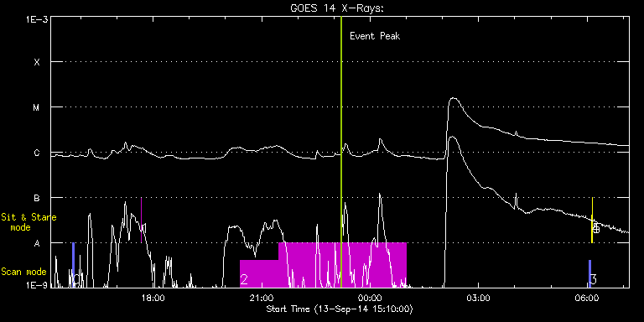Click the Start Time axis caption
644x322 pixels.
tap(340, 309)
